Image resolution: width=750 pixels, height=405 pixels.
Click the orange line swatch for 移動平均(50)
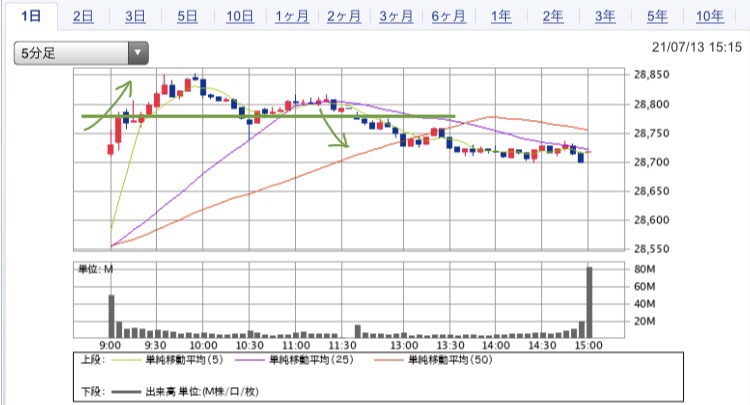(389, 360)
